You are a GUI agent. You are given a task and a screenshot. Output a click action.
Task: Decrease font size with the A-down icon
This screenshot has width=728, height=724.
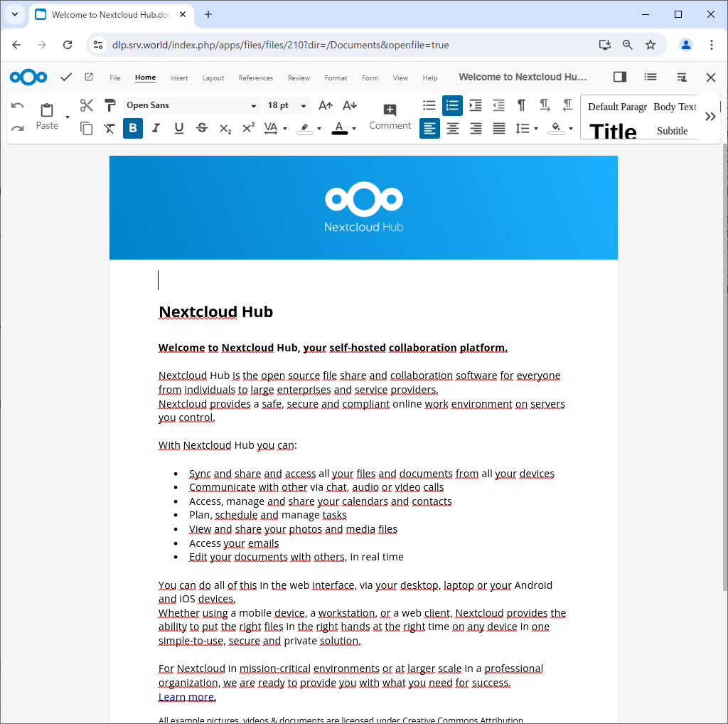pyautogui.click(x=350, y=105)
